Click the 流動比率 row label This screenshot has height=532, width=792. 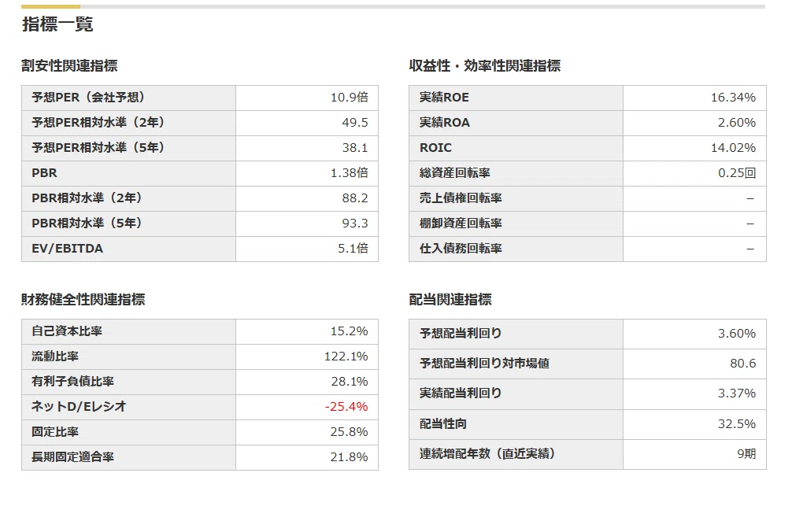point(55,357)
